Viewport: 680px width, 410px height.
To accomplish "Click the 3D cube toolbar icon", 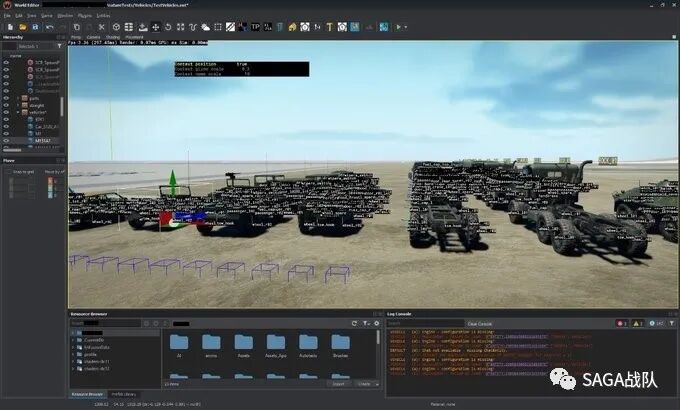I will tap(116, 27).
